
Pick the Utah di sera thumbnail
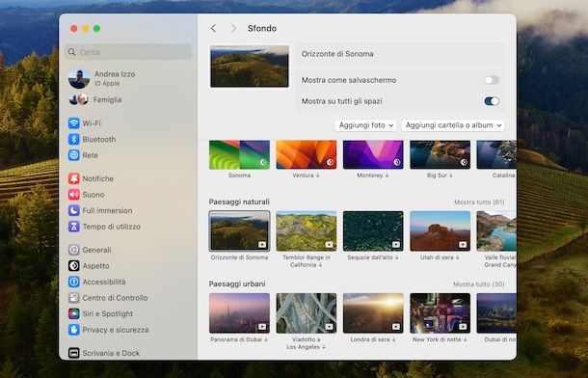pyautogui.click(x=441, y=231)
